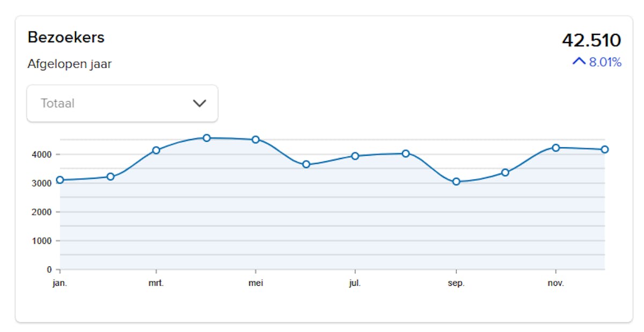
Task: Click the upward trend arrow icon
Action: click(579, 62)
